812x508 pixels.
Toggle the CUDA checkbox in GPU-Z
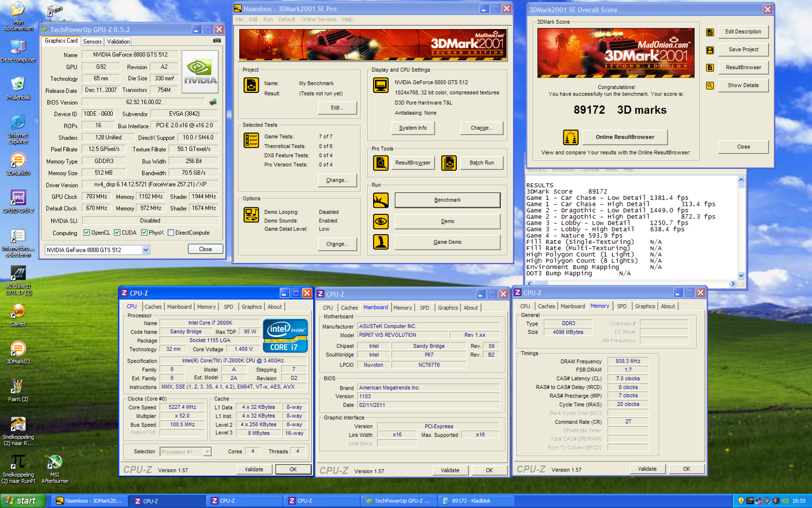coord(117,233)
